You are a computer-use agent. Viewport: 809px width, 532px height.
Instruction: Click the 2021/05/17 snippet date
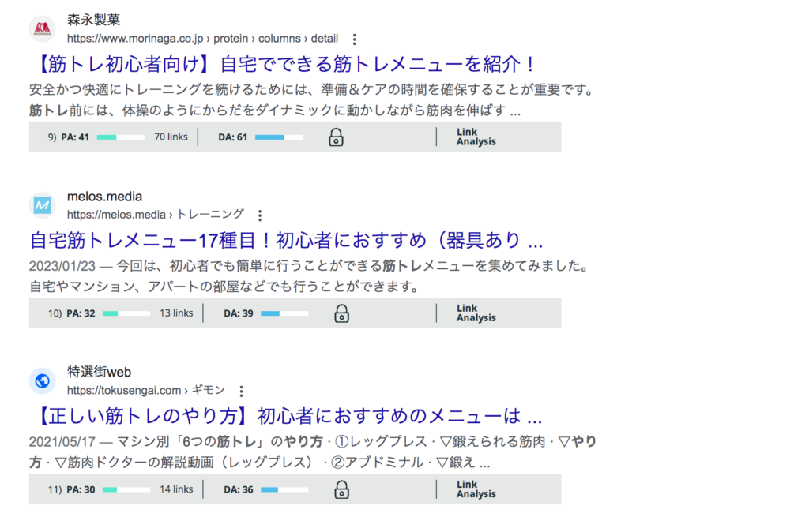[x=62, y=442]
